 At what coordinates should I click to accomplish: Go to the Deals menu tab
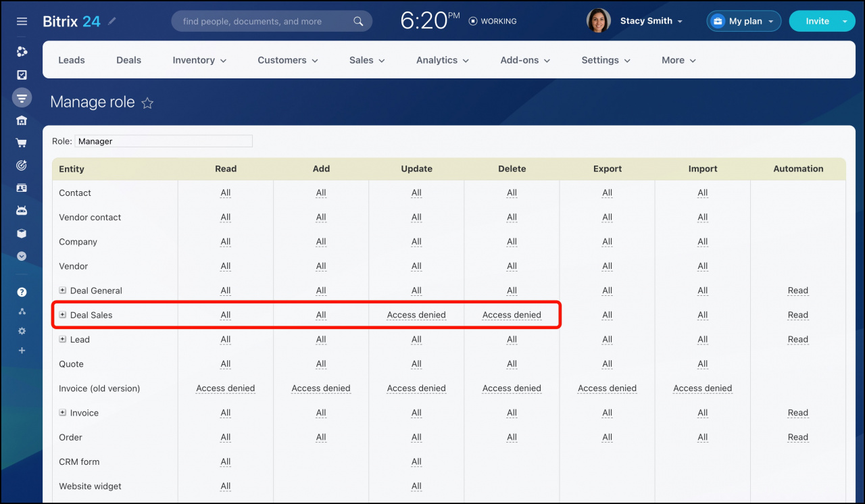[128, 60]
